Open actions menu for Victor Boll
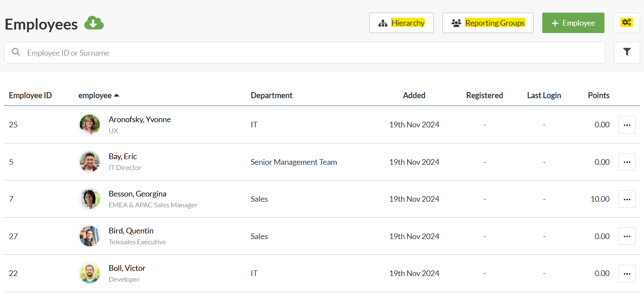Image resolution: width=644 pixels, height=293 pixels. click(627, 273)
